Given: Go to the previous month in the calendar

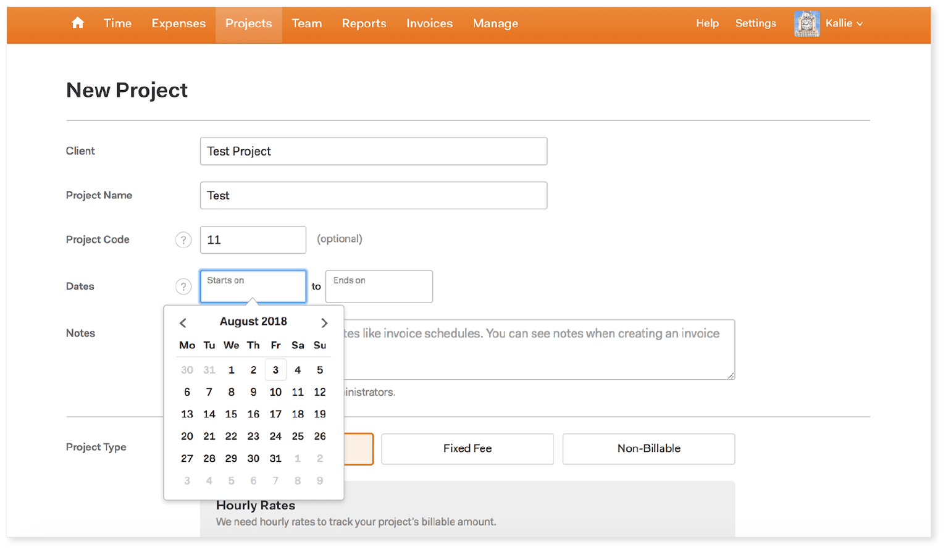Looking at the screenshot, I should [x=182, y=322].
